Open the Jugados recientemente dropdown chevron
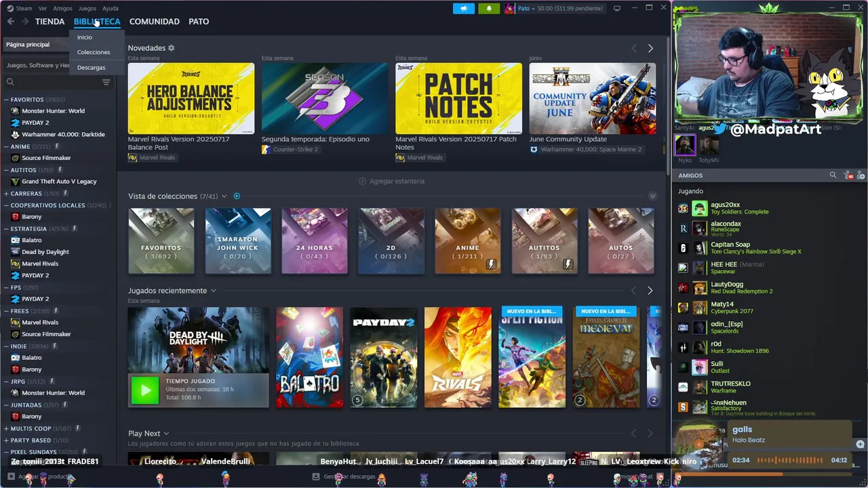Image resolution: width=868 pixels, height=488 pixels. 213,291
